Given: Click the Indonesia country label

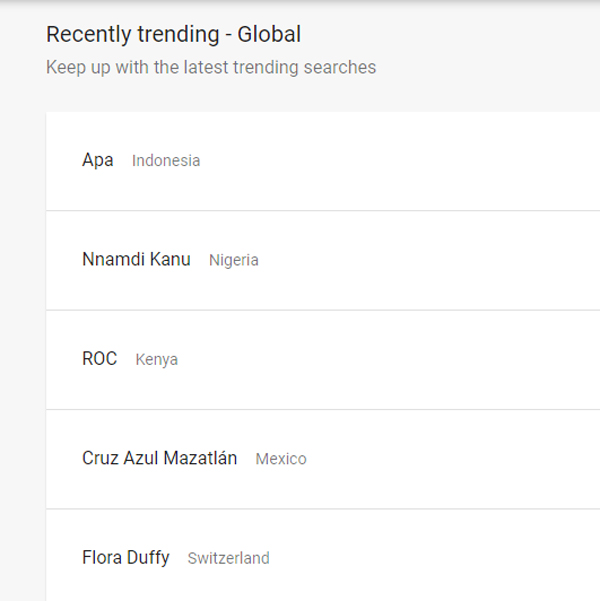Looking at the screenshot, I should (166, 161).
